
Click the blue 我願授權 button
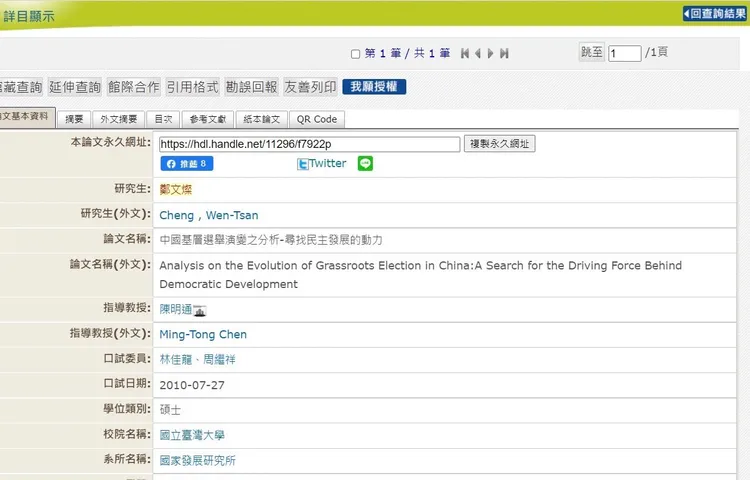374,87
